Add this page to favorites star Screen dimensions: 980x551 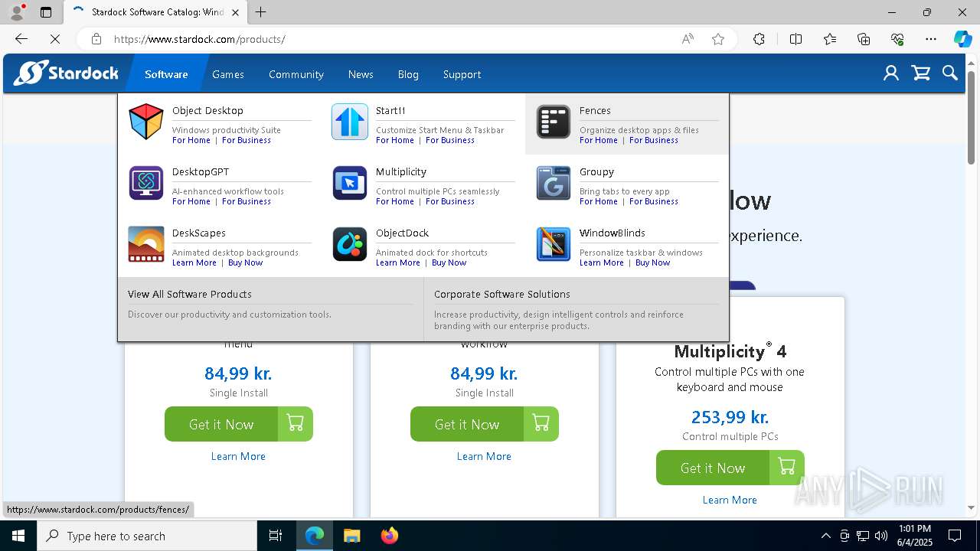718,39
